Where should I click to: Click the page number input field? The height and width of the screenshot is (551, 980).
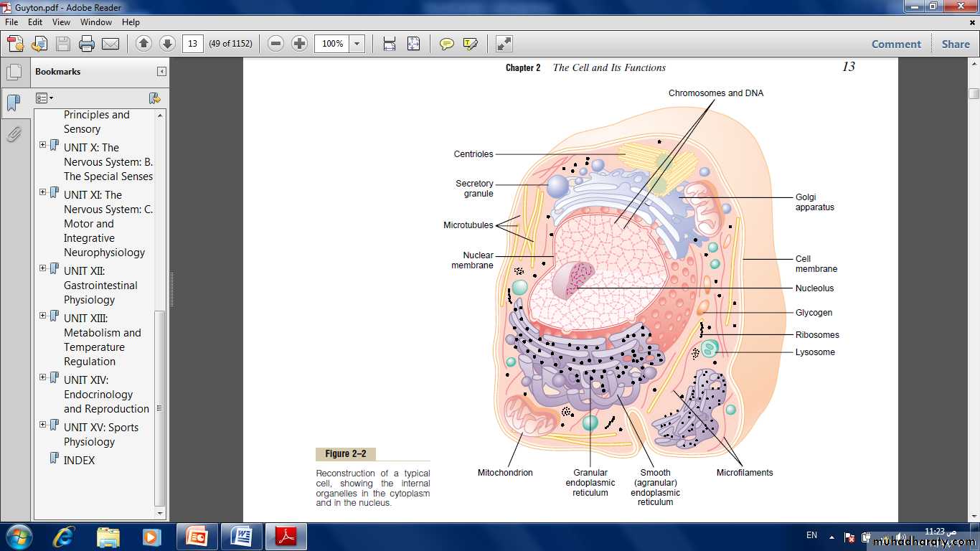pyautogui.click(x=192, y=44)
